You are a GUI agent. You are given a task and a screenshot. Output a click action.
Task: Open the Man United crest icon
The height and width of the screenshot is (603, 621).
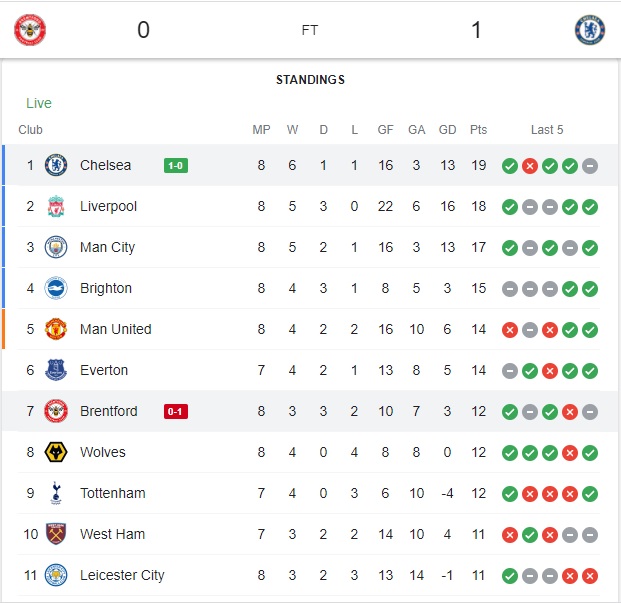click(56, 329)
